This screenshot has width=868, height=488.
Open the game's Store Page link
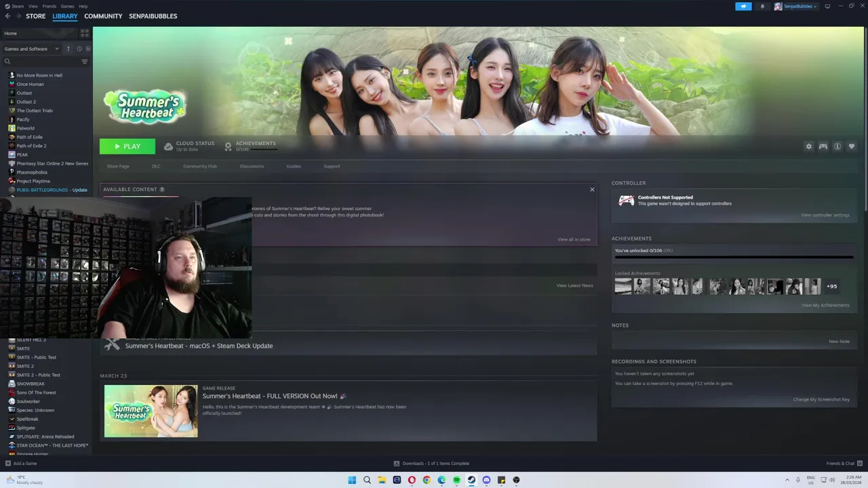click(118, 166)
